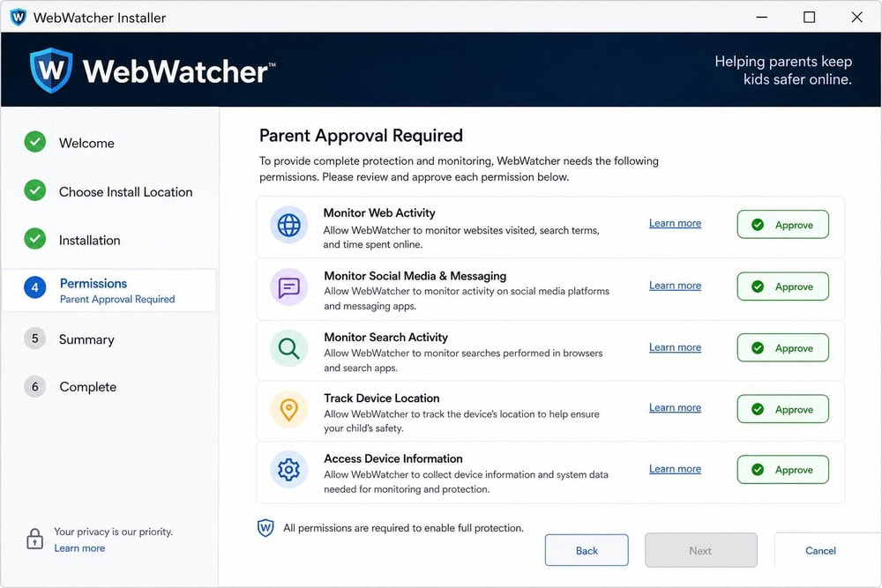Click the 'Parent Approval Required' sidebar subtitle
882x588 pixels.
(117, 299)
